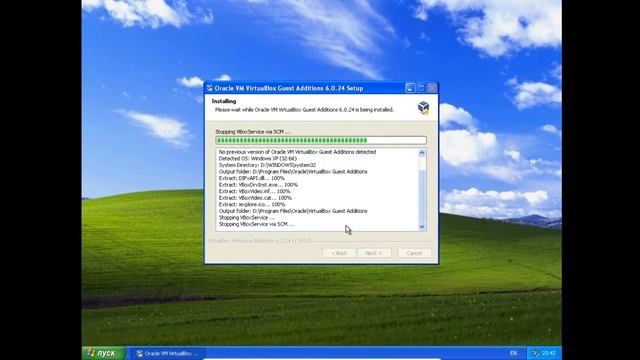
Task: Select the 'Extract: VBoxVideo.cat... 100%' log line
Action: (255, 198)
